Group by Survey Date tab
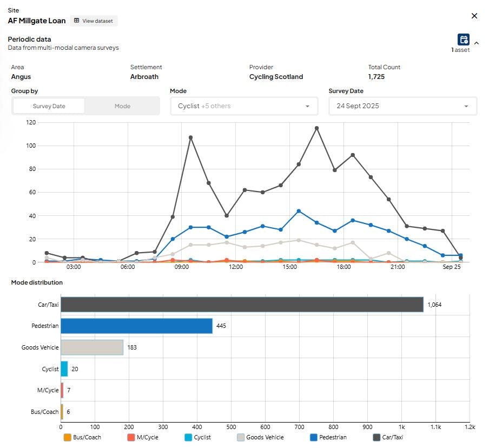Screen dimensions: 489x448 [49, 106]
